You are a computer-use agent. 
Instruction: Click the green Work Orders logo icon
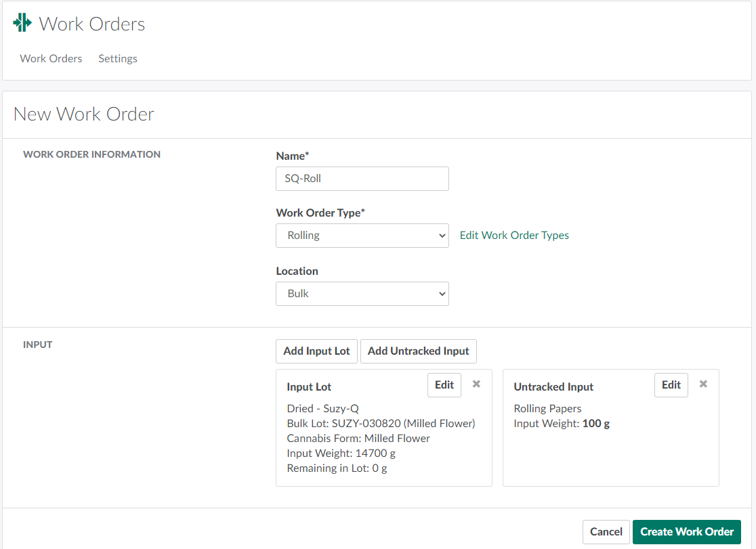[22, 23]
